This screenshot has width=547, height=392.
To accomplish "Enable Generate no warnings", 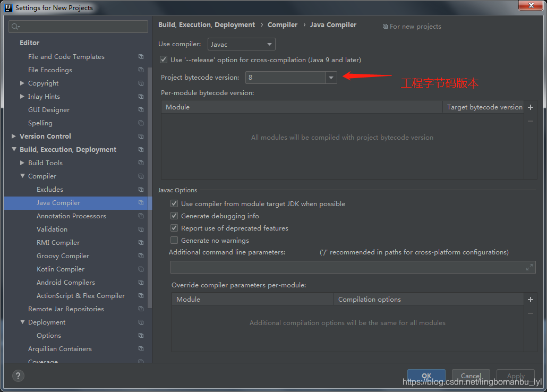I will pos(174,240).
